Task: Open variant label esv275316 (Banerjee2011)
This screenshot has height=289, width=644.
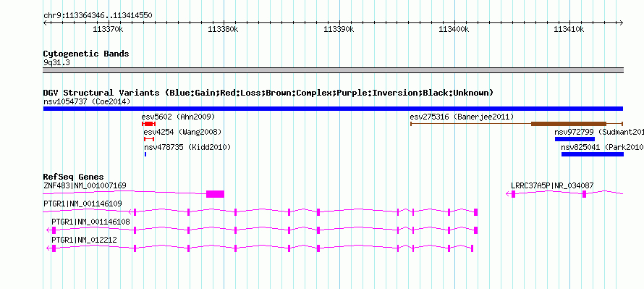Action: click(x=462, y=117)
